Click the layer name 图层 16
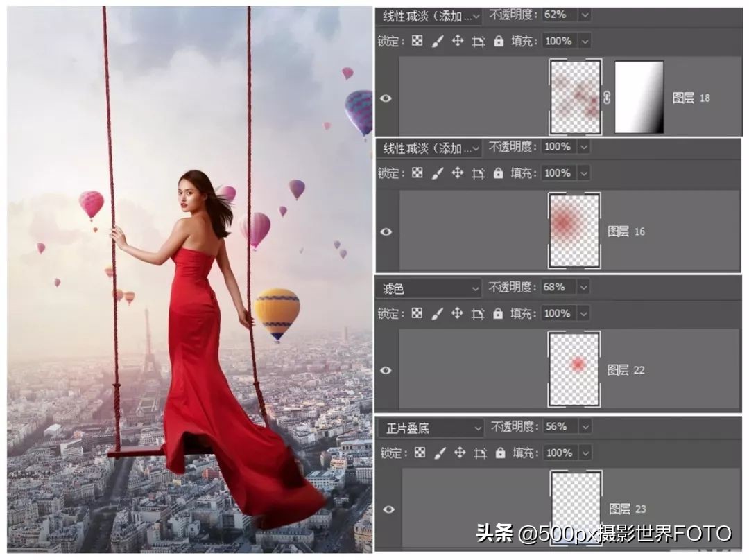The height and width of the screenshot is (560, 749). click(x=626, y=232)
